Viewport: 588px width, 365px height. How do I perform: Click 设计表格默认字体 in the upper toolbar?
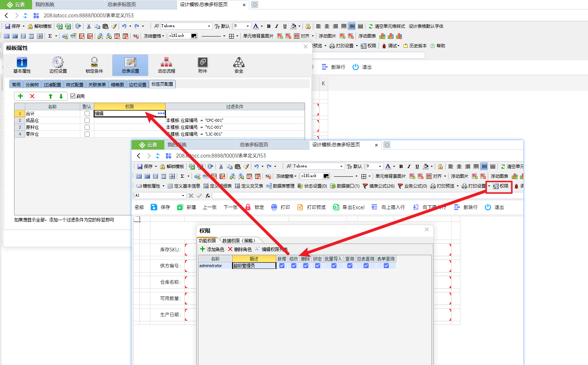426,26
